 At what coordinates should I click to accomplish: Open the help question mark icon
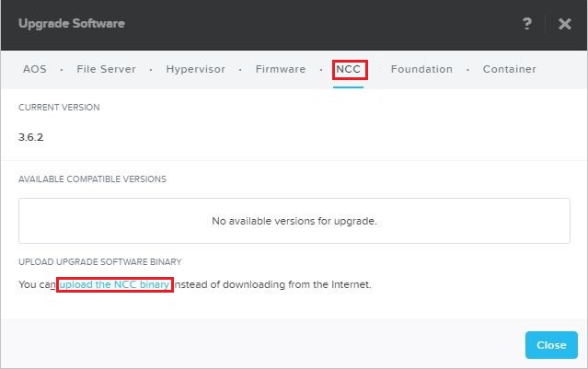click(527, 24)
